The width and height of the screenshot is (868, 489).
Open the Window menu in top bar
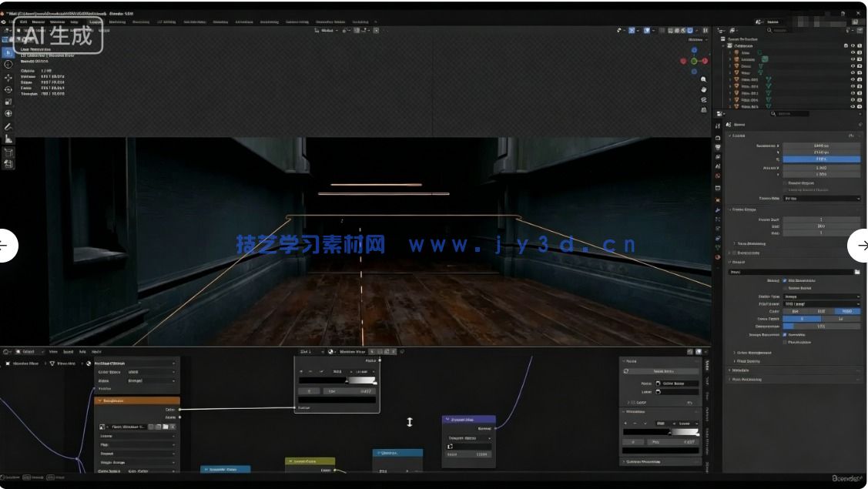pyautogui.click(x=58, y=22)
